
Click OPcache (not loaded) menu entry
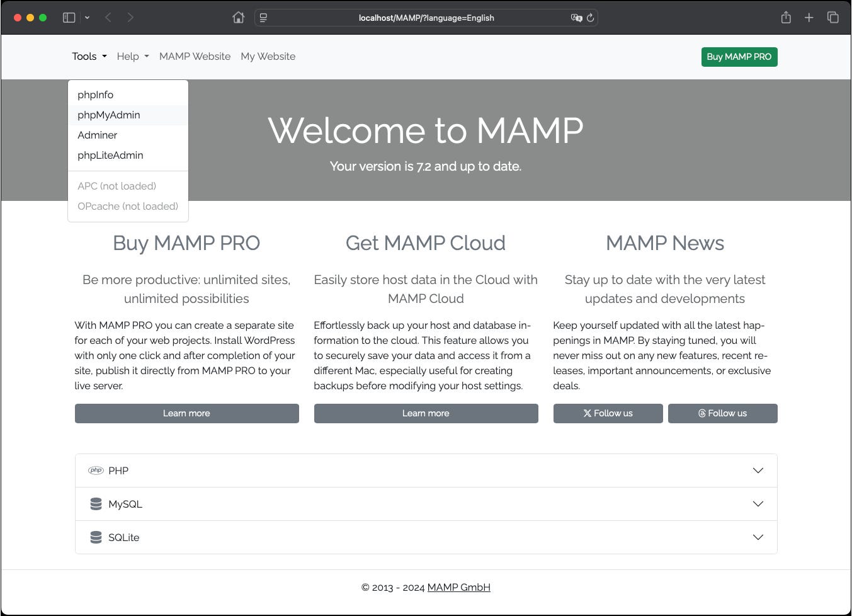(128, 207)
